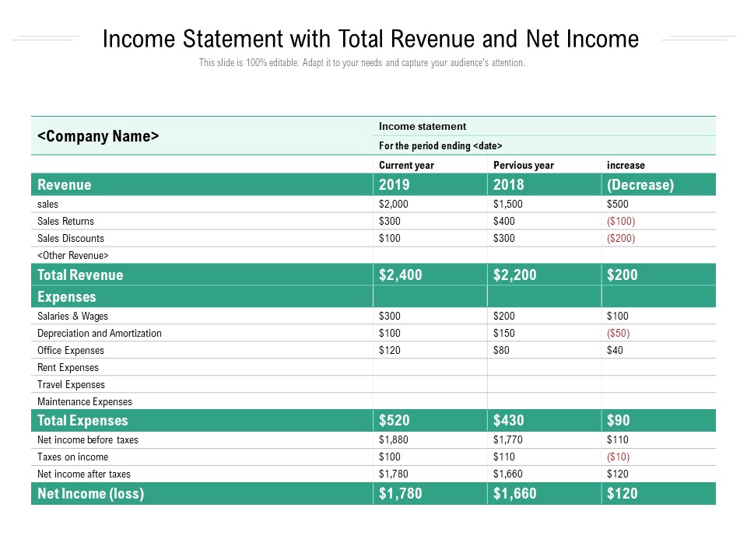Select the 'Revenue' section header
747x560 pixels.
click(x=65, y=185)
